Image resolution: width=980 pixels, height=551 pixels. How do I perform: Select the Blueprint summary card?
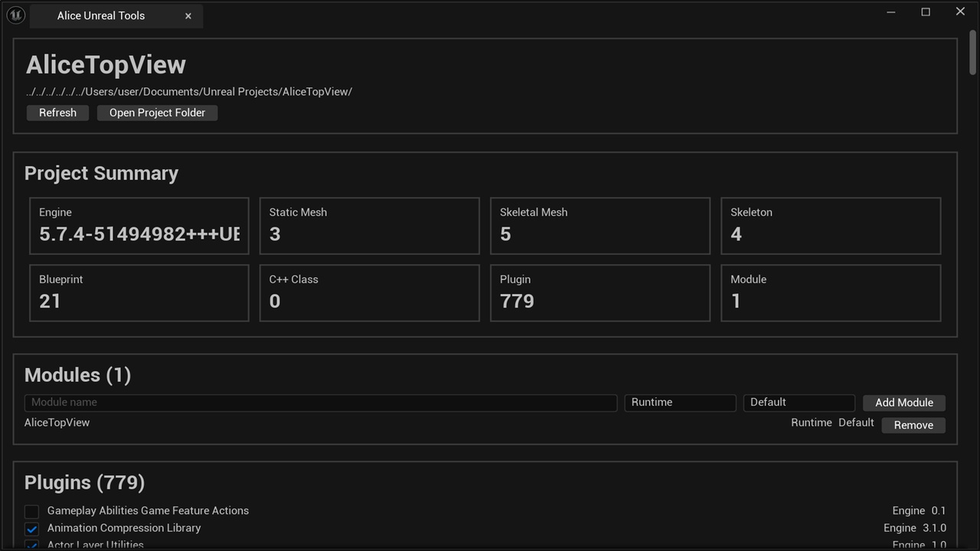click(139, 293)
